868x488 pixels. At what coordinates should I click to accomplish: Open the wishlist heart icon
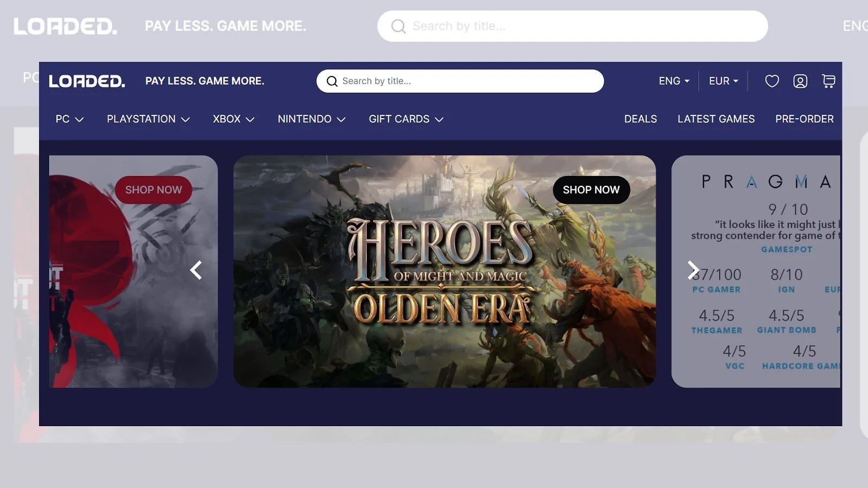click(772, 81)
